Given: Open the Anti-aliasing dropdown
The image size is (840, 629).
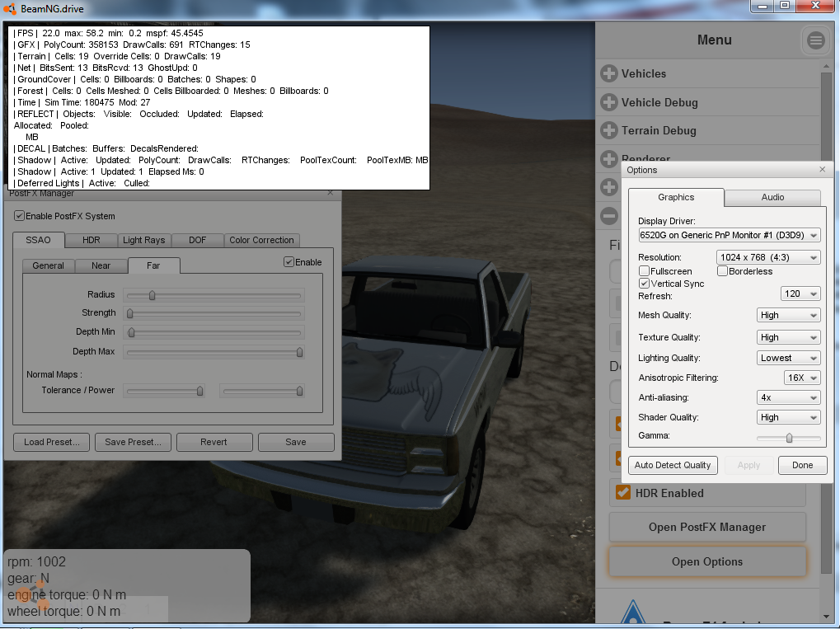Looking at the screenshot, I should click(x=788, y=397).
